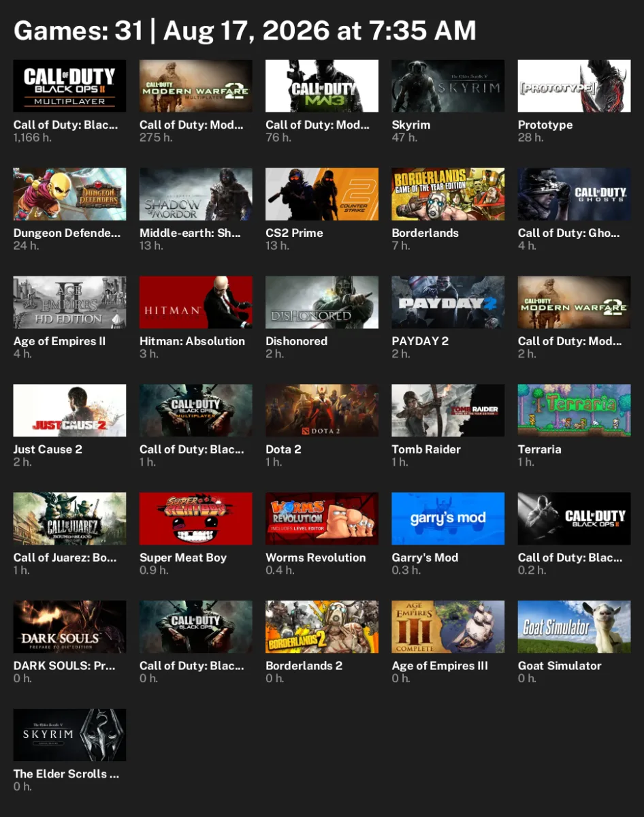Open Call of Juarez Bound in Blood thumbnail
The width and height of the screenshot is (644, 817).
[x=69, y=519]
